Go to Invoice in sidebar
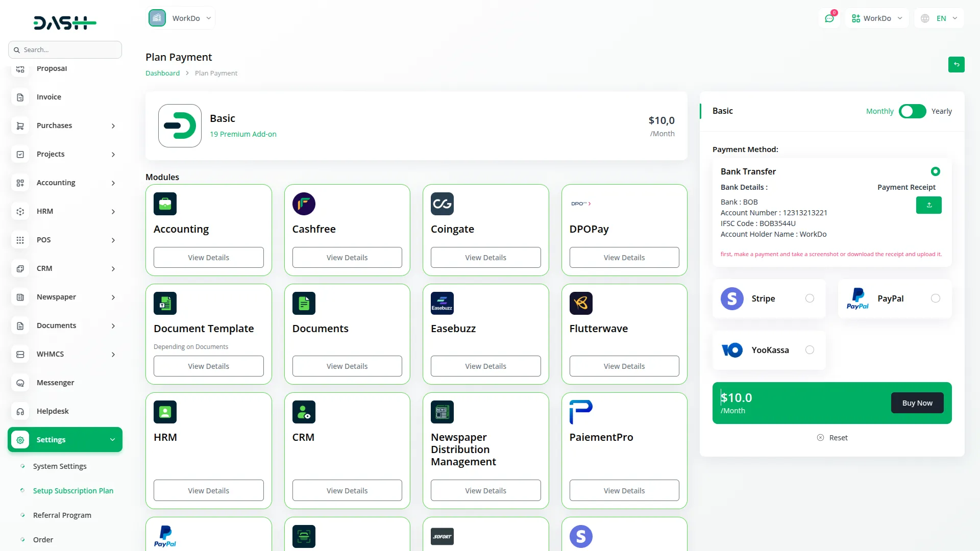This screenshot has height=551, width=980. pos(49,97)
